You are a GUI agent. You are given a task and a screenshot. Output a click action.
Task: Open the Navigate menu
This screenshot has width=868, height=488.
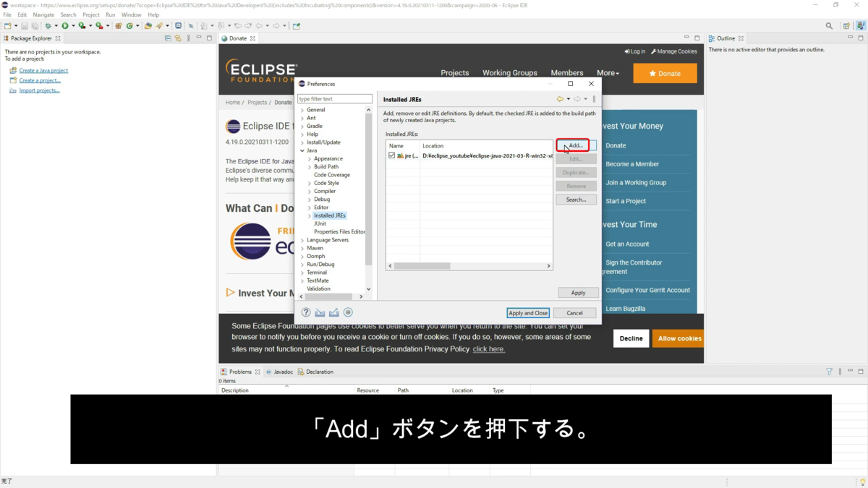point(43,14)
